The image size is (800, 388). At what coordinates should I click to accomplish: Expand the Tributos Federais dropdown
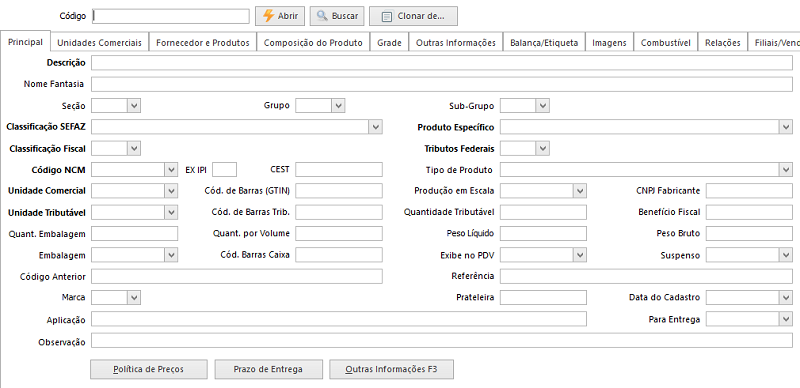543,149
